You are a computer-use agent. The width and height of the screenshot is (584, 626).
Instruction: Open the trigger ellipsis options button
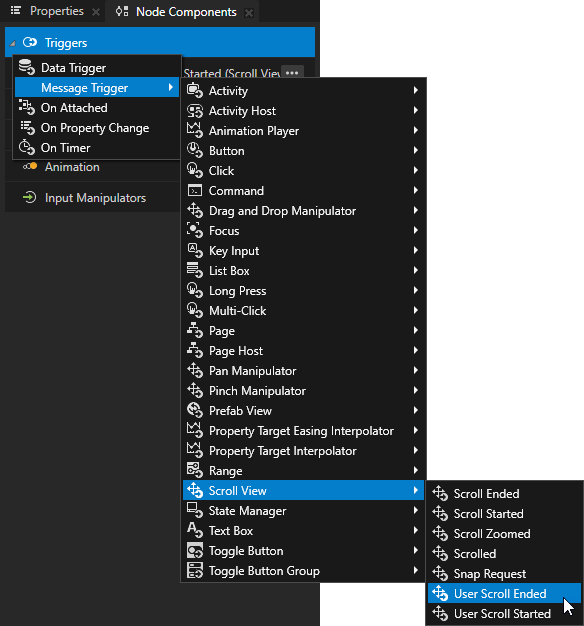292,73
